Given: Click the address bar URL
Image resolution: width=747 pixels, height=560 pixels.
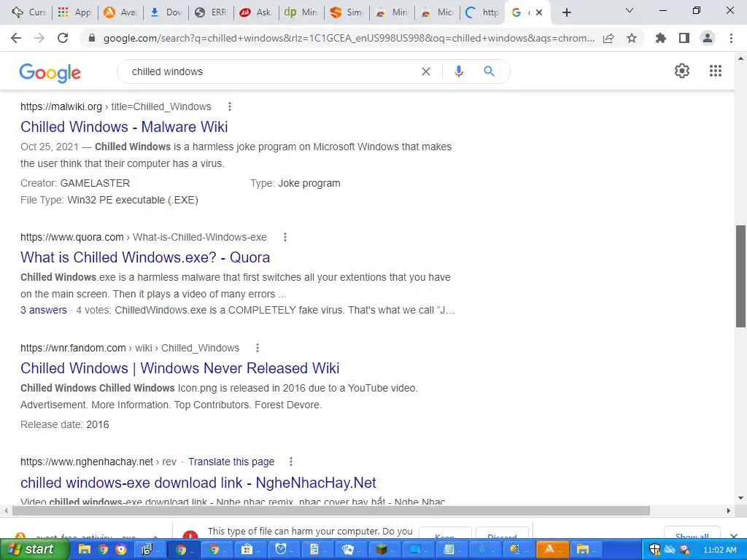Looking at the screenshot, I should click(x=349, y=38).
